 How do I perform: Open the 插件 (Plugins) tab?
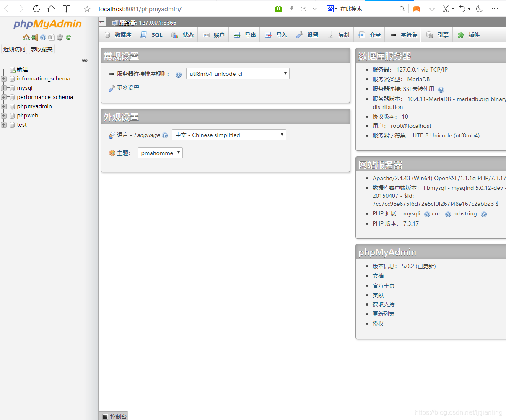tap(469, 35)
